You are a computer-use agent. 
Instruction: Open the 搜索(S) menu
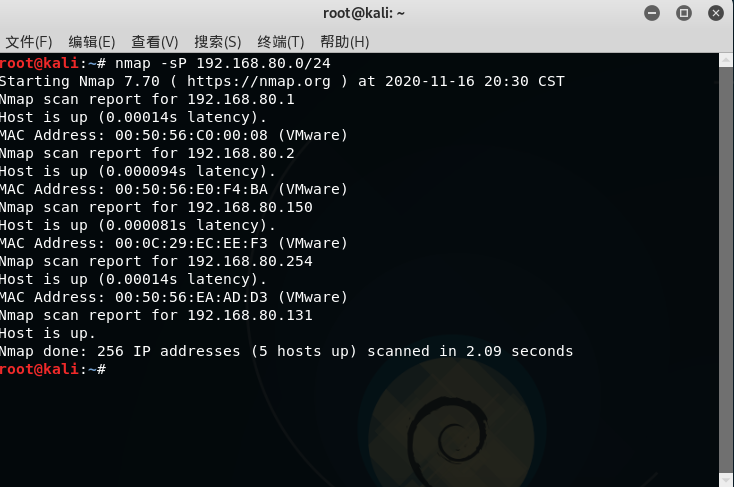point(218,42)
